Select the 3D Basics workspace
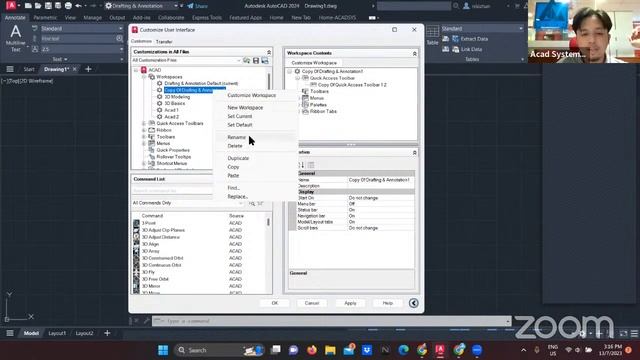Image resolution: width=640 pixels, height=360 pixels. (175, 103)
